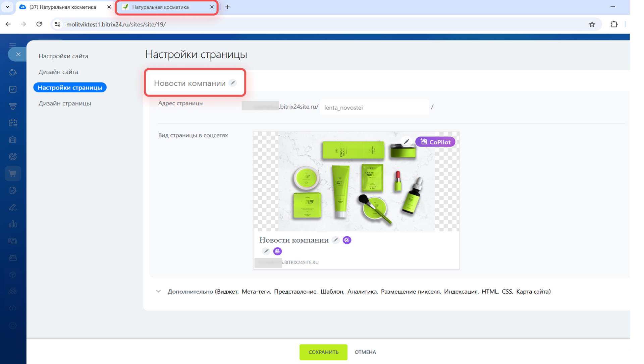This screenshot has height=364, width=644.
Task: Select Дизайн сайта in left menu
Action: click(58, 72)
